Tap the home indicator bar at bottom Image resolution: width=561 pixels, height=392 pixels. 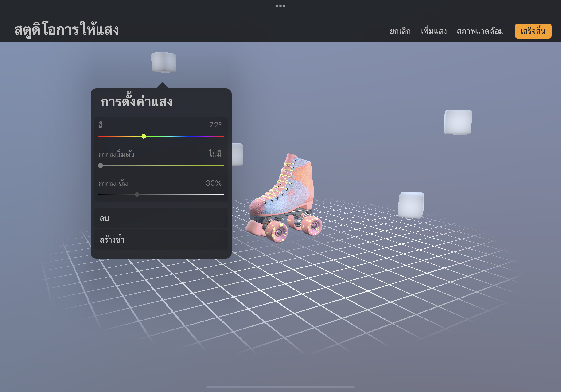click(x=280, y=387)
